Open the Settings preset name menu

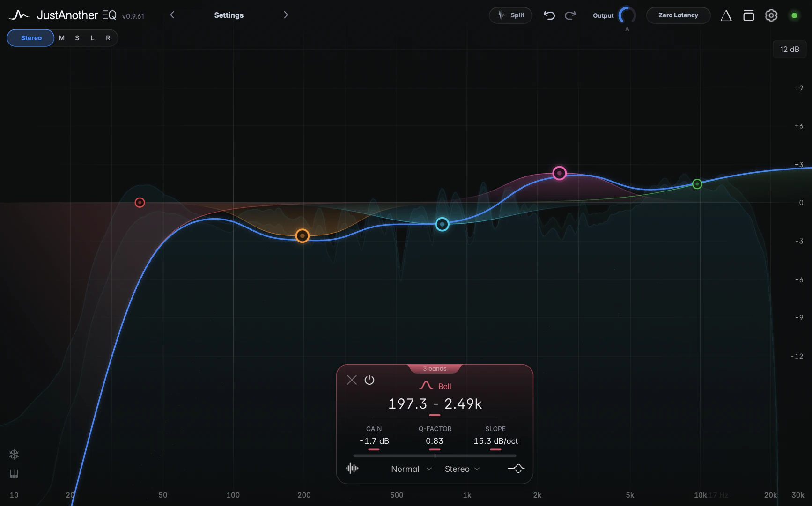coord(229,15)
